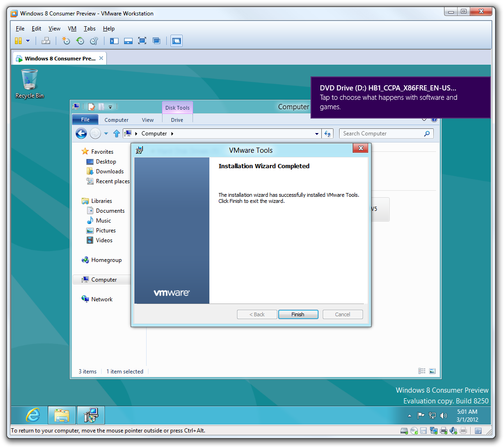Click the Disk Tools contextual tab header

click(x=178, y=108)
